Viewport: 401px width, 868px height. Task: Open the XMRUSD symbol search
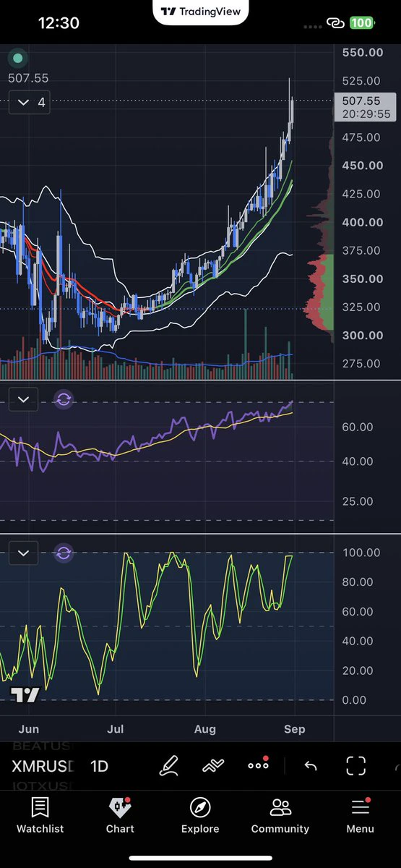(x=43, y=767)
